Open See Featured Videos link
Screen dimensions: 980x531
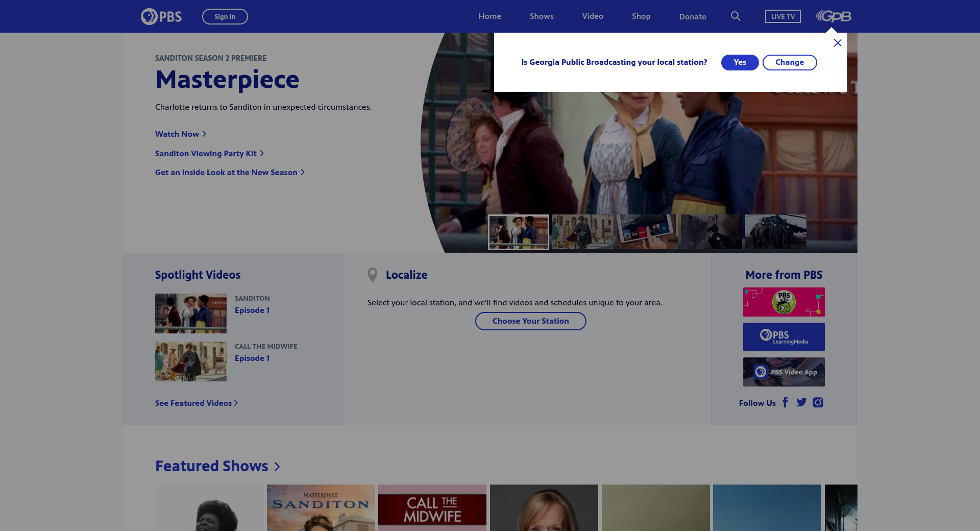[x=197, y=403]
